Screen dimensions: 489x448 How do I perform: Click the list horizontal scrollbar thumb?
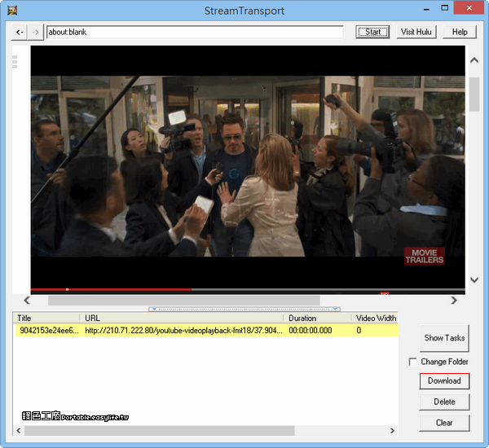160,431
